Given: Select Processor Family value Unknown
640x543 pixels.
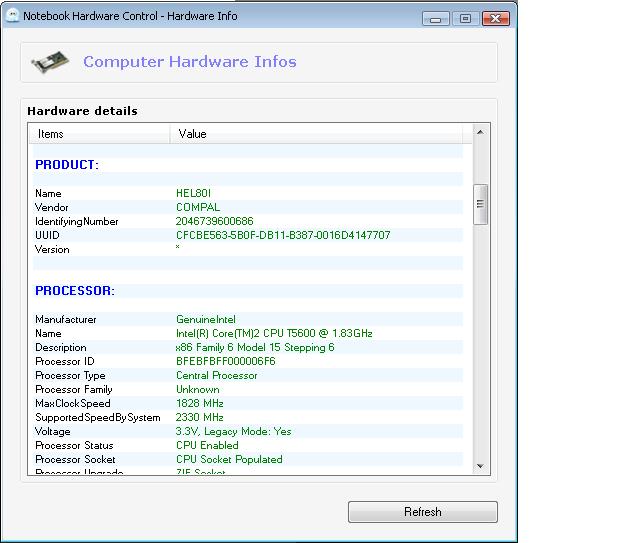Looking at the screenshot, I should tap(198, 389).
